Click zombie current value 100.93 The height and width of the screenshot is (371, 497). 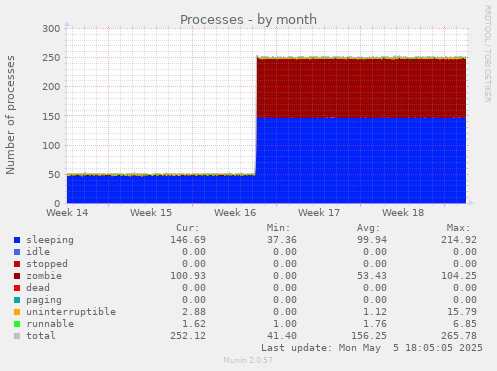coord(188,276)
